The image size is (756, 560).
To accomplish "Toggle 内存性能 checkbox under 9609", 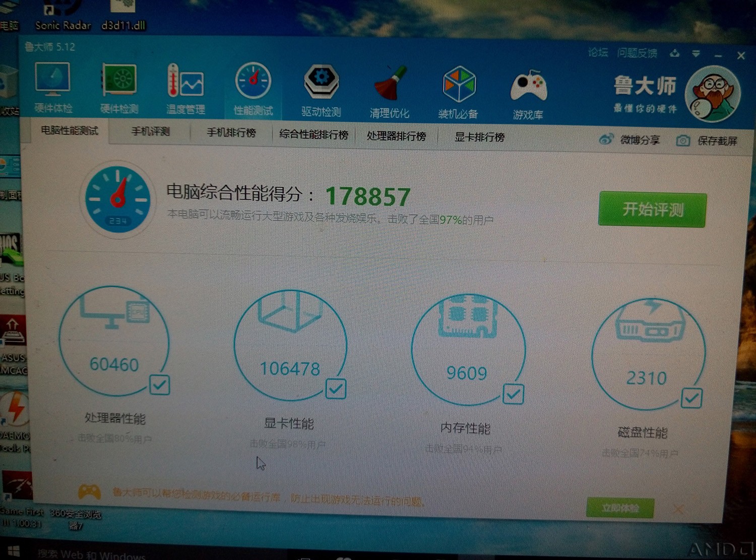I will point(513,394).
